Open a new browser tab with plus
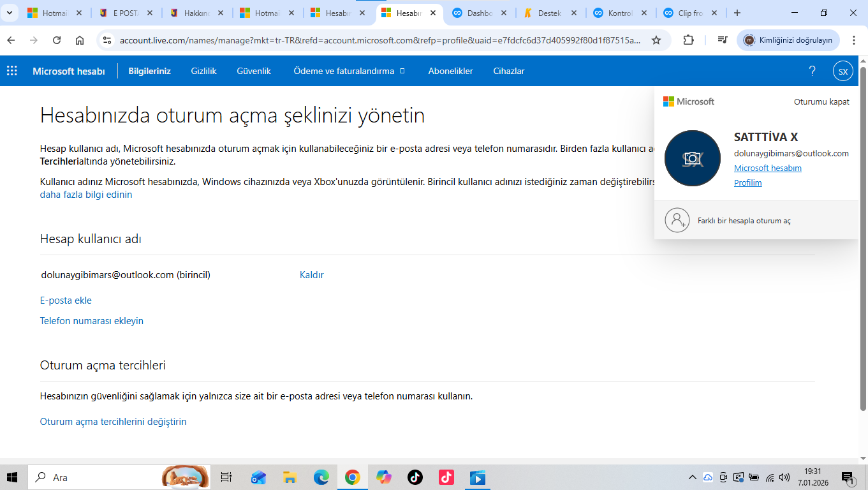This screenshot has height=490, width=868. (737, 13)
